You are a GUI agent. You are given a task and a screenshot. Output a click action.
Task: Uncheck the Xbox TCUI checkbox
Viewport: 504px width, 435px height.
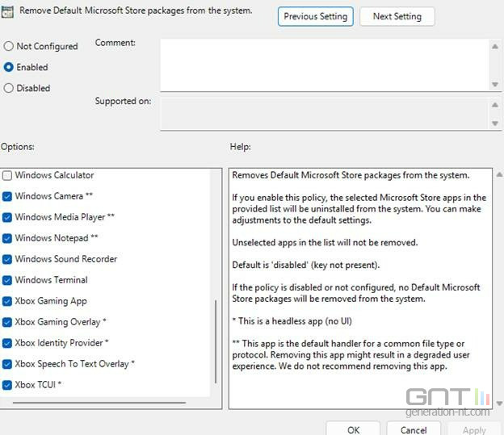point(7,385)
